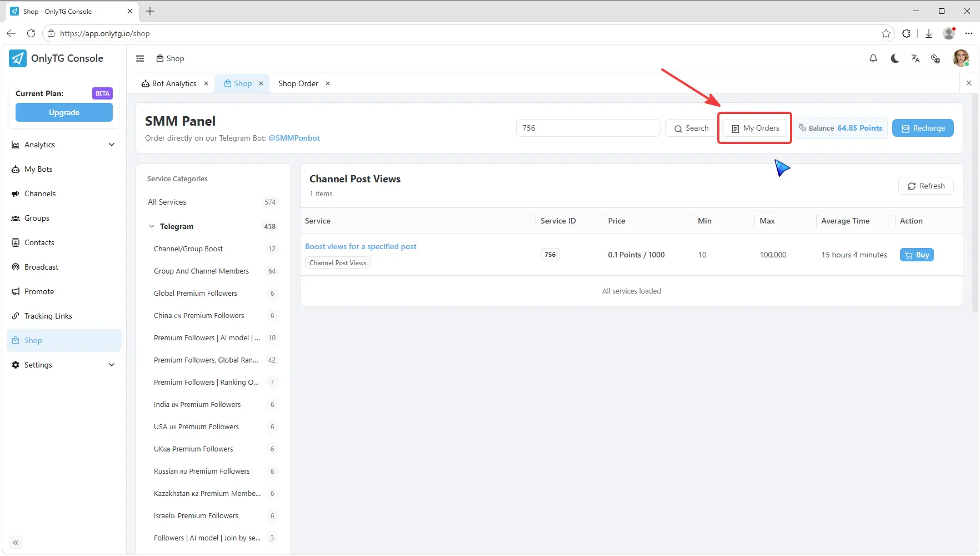Click the Upgrade plan button
Image resolution: width=980 pixels, height=556 pixels.
tap(64, 112)
